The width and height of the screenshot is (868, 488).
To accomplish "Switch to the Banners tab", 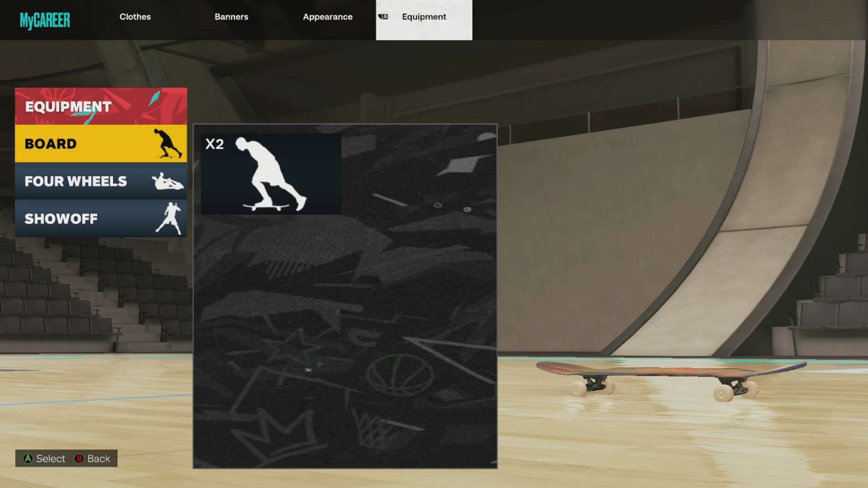I will [231, 17].
